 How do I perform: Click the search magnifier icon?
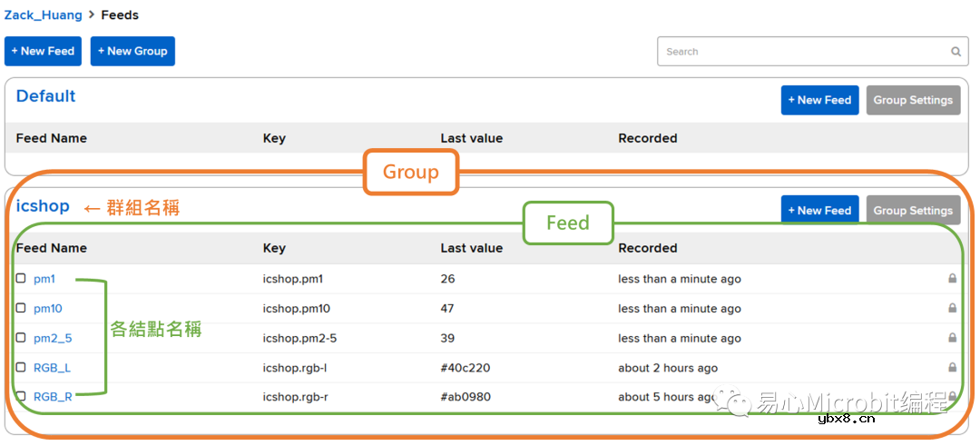coord(955,52)
